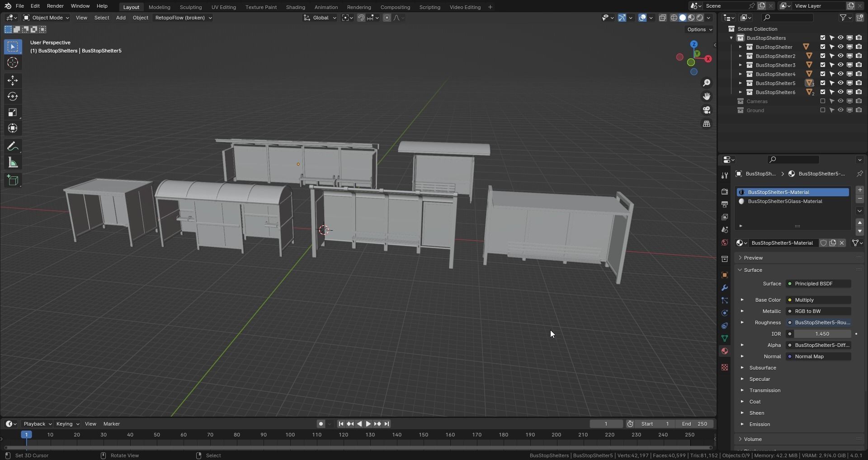Open the viewport Add menu

click(x=121, y=18)
